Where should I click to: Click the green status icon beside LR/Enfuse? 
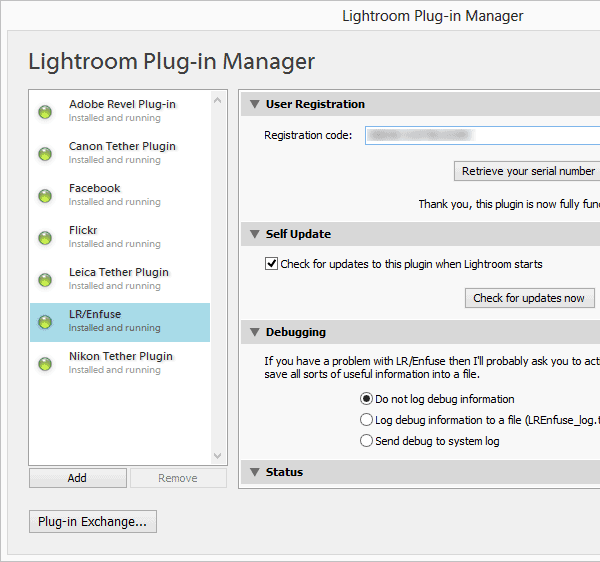pyautogui.click(x=45, y=322)
